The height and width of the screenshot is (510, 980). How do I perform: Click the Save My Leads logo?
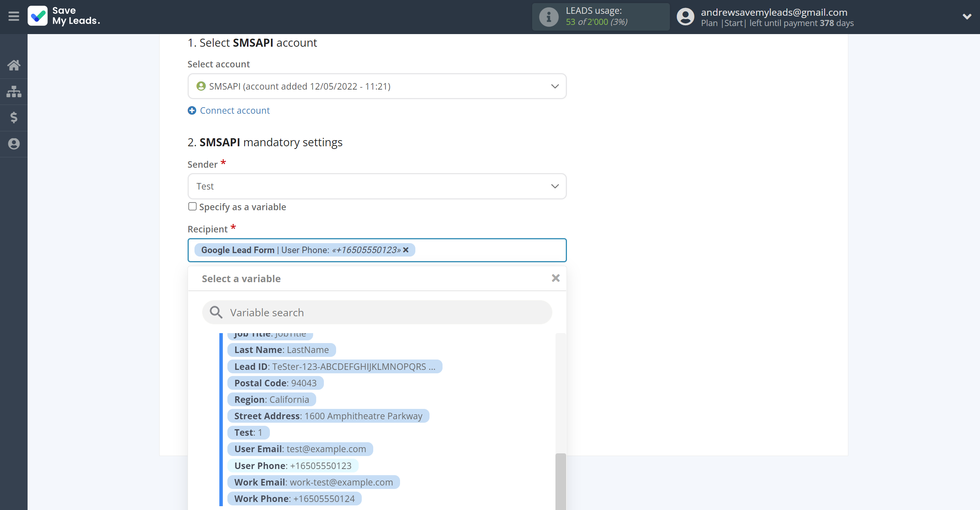64,16
